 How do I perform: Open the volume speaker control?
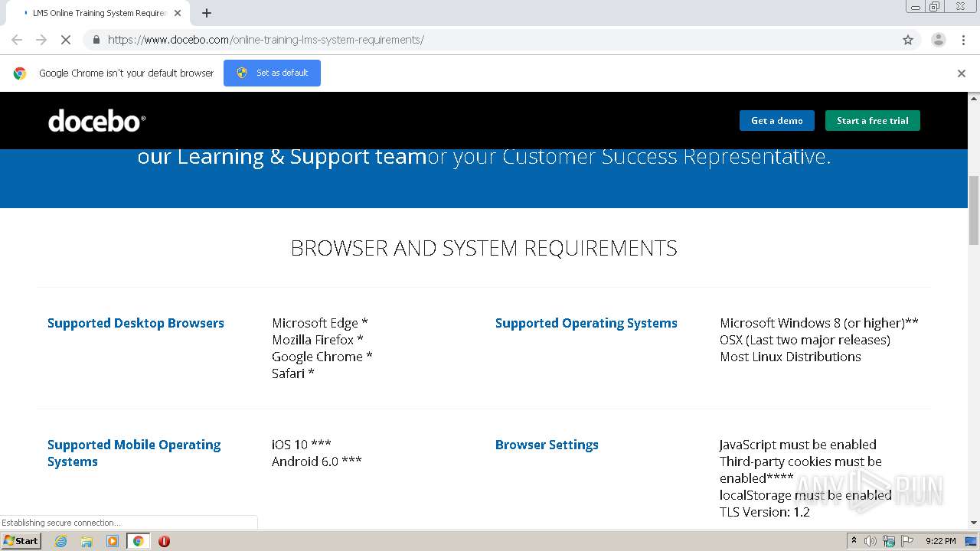pyautogui.click(x=871, y=541)
